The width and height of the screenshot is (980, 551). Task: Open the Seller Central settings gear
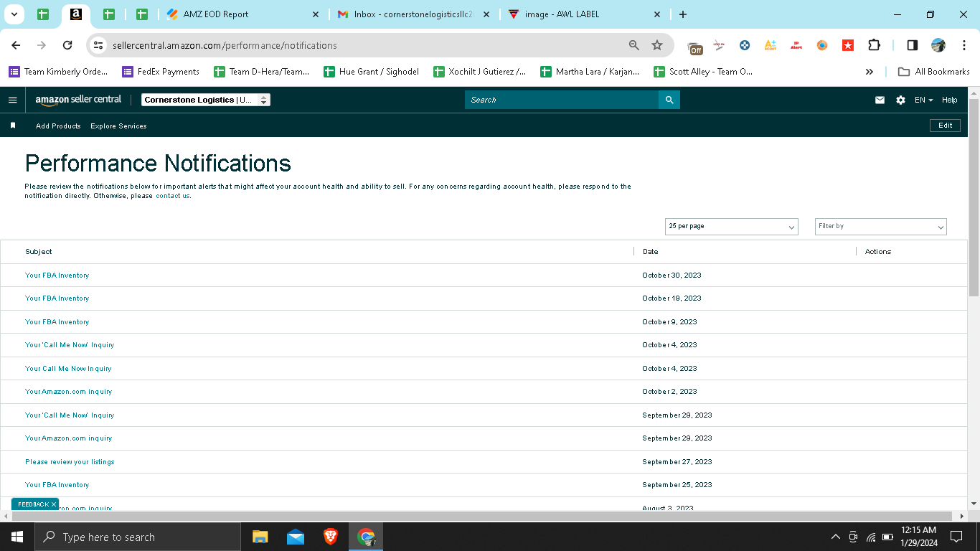(x=900, y=100)
